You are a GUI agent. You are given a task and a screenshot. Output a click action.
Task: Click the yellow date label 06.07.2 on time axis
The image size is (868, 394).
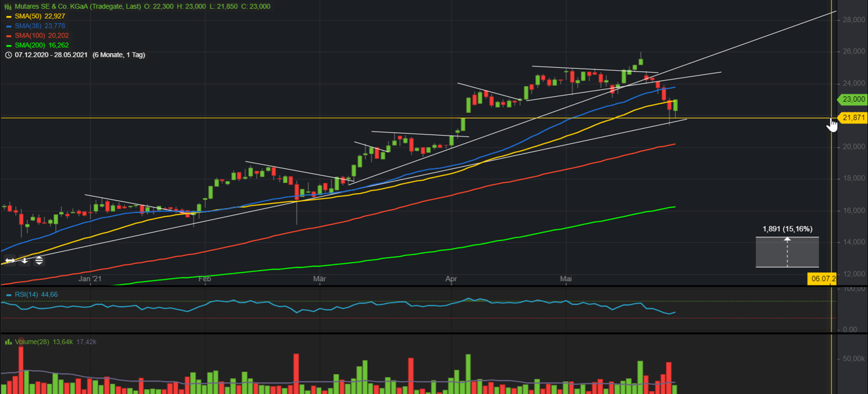(x=822, y=279)
